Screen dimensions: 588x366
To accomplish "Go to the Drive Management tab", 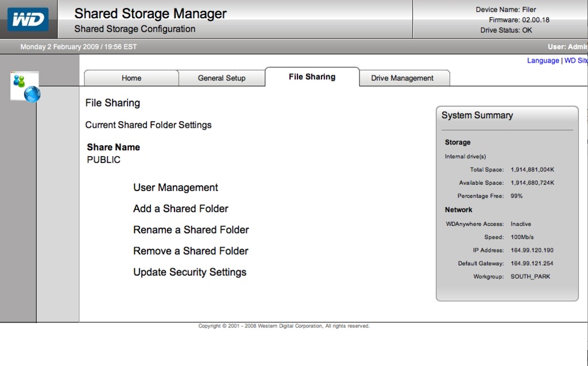I will [x=402, y=78].
